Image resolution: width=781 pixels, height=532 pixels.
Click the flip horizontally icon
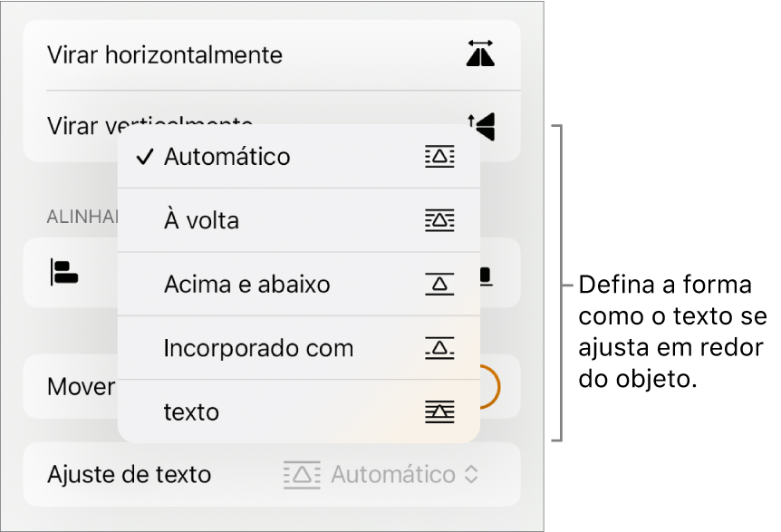pos(482,55)
